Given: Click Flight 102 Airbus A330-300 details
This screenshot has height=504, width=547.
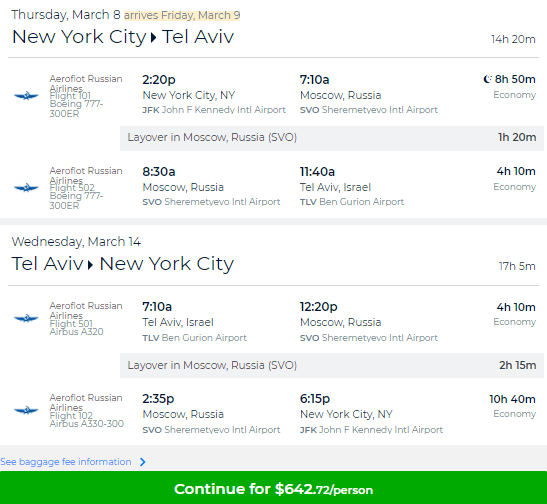Looking at the screenshot, I should 87,420.
